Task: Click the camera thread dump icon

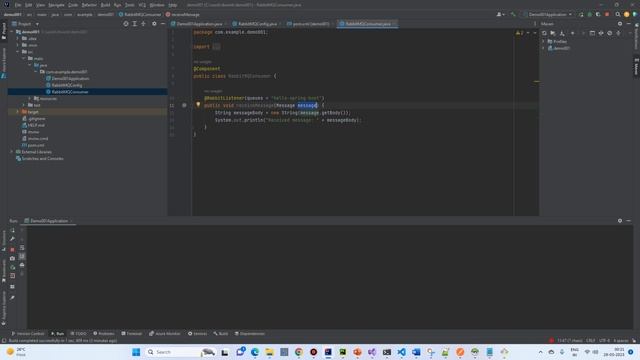Action: coord(13,258)
